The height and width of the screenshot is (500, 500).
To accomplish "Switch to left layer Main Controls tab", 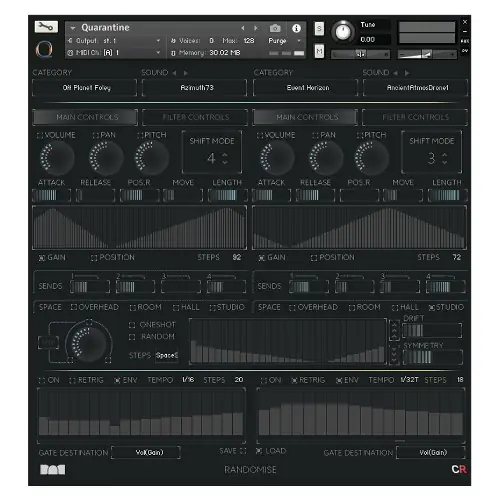I will tap(85, 117).
